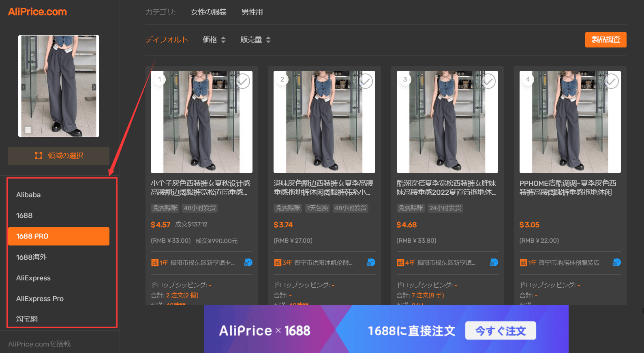The width and height of the screenshot is (644, 353).
Task: Click the AliPrice.com logo
Action: point(37,12)
